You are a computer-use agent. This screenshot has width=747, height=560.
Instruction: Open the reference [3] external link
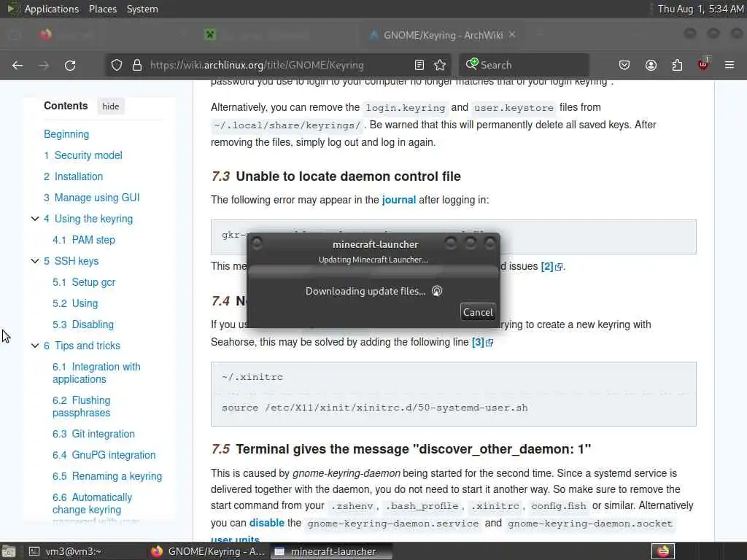pyautogui.click(x=482, y=343)
